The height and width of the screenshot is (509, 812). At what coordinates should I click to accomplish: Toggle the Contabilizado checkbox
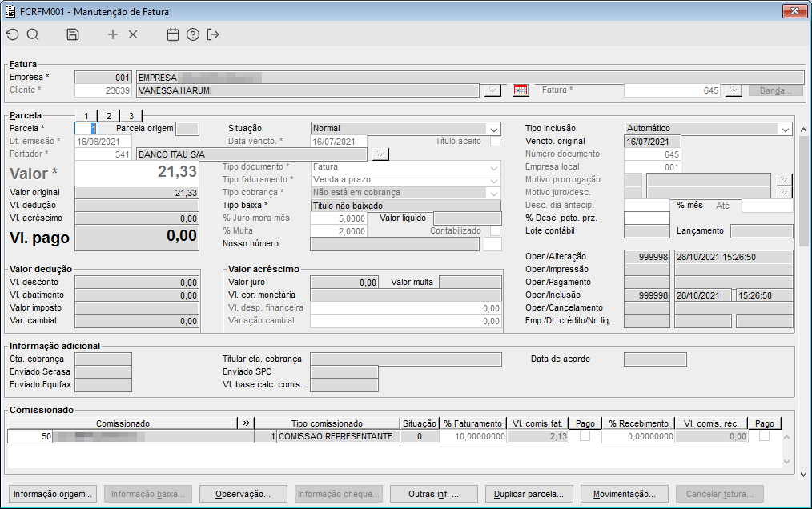495,231
